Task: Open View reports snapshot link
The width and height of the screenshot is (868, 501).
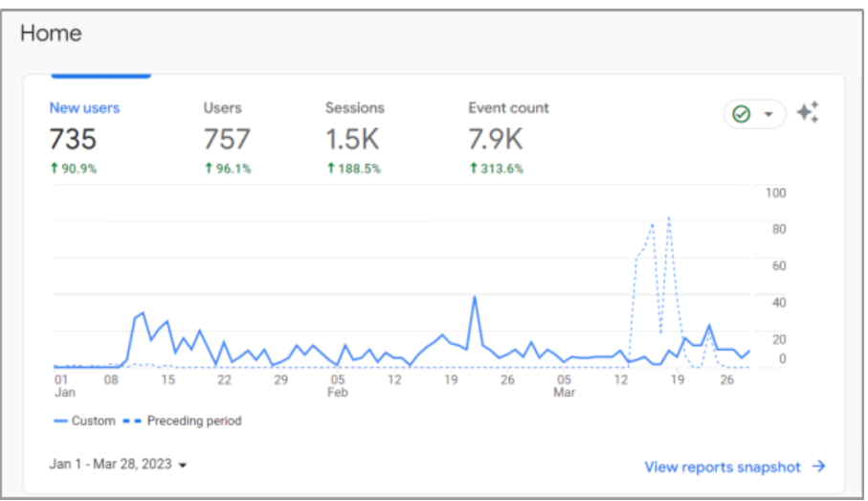Action: 723,467
